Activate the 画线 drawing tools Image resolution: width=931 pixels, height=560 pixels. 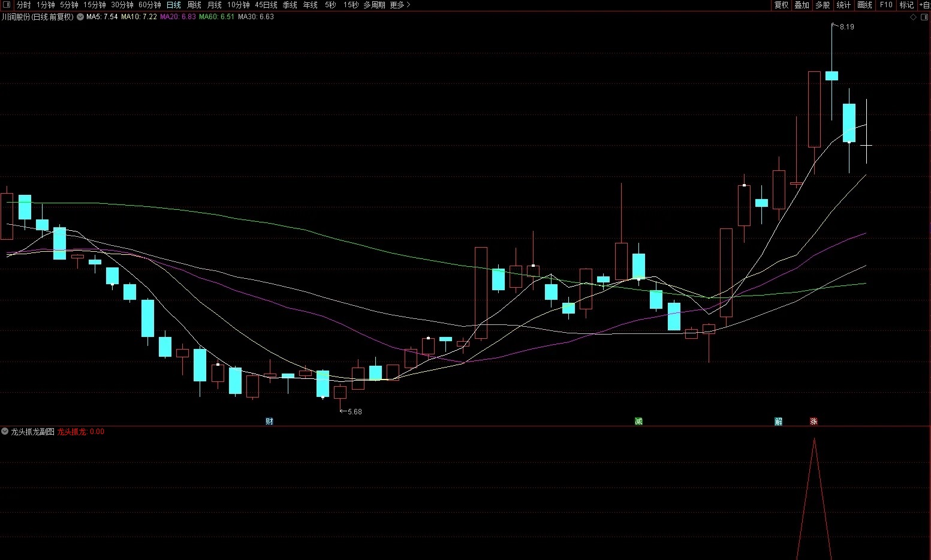point(865,5)
